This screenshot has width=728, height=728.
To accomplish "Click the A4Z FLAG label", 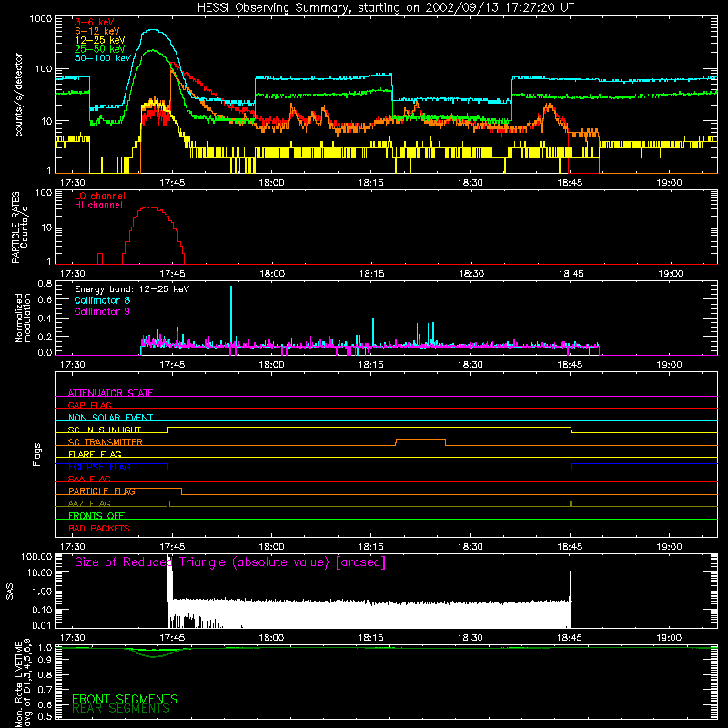I will tap(89, 503).
